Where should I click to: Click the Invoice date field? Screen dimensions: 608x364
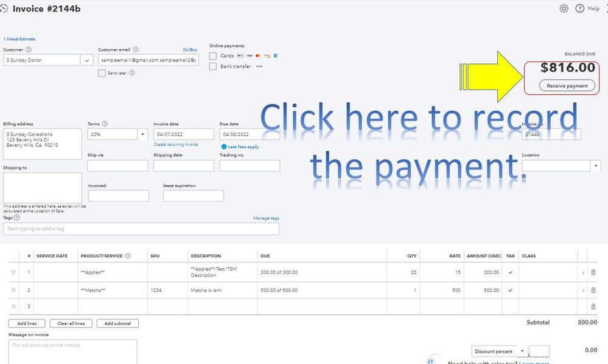click(x=183, y=134)
